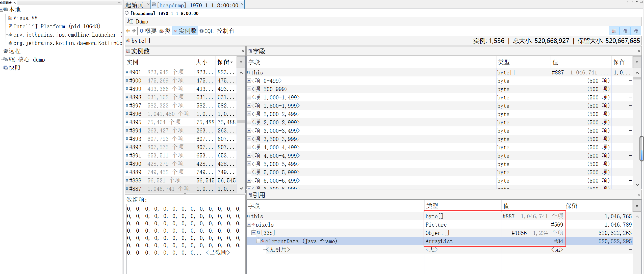This screenshot has width=644, height=274.
Task: Click the fields table scrollbar thumb
Action: pyautogui.click(x=637, y=78)
